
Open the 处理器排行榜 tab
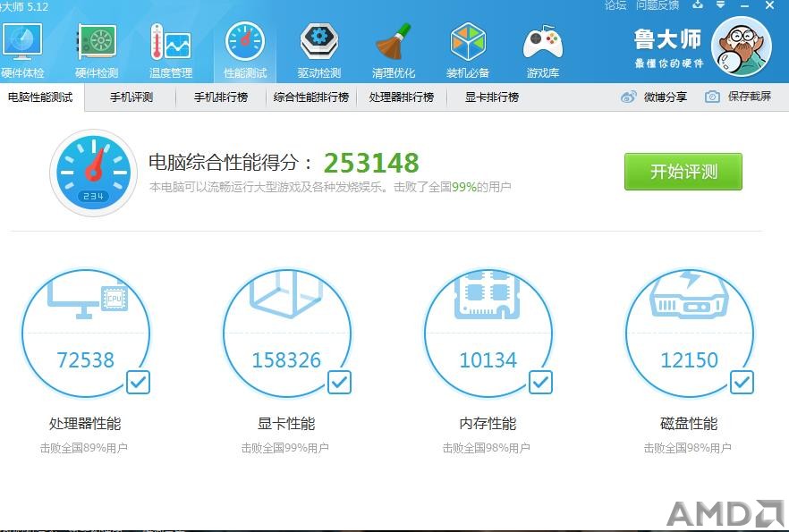402,97
